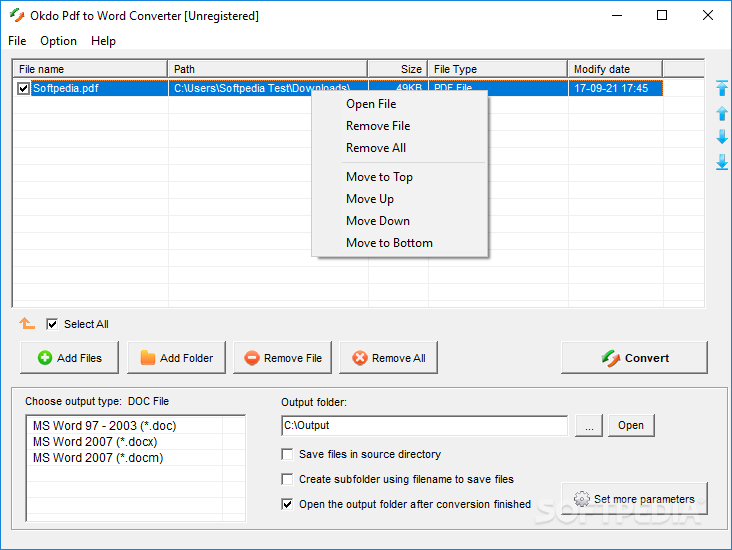732x550 pixels.
Task: Open Set more parameters dialog
Action: (634, 499)
